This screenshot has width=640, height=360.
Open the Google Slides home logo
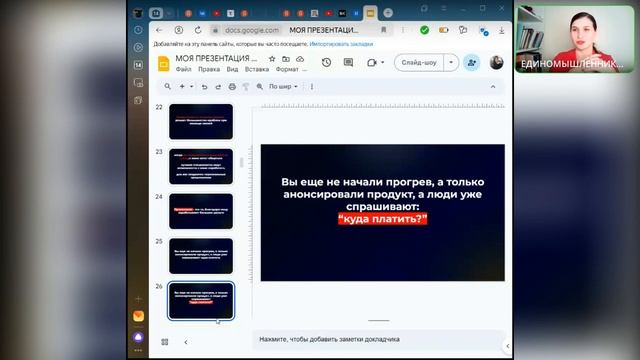164,63
